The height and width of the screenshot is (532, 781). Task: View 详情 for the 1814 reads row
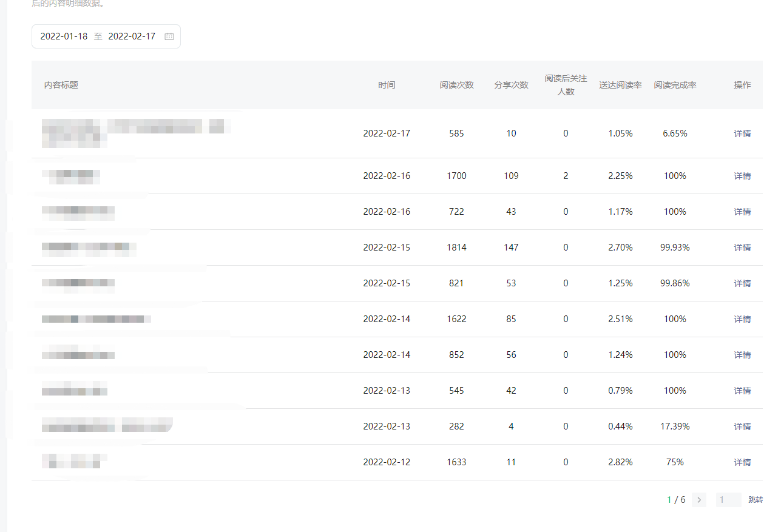point(742,247)
